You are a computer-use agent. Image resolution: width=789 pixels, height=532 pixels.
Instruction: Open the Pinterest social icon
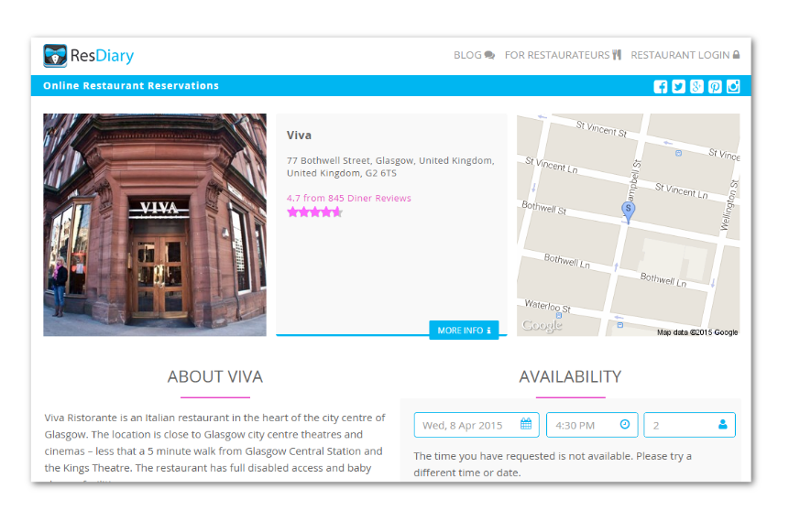(715, 87)
